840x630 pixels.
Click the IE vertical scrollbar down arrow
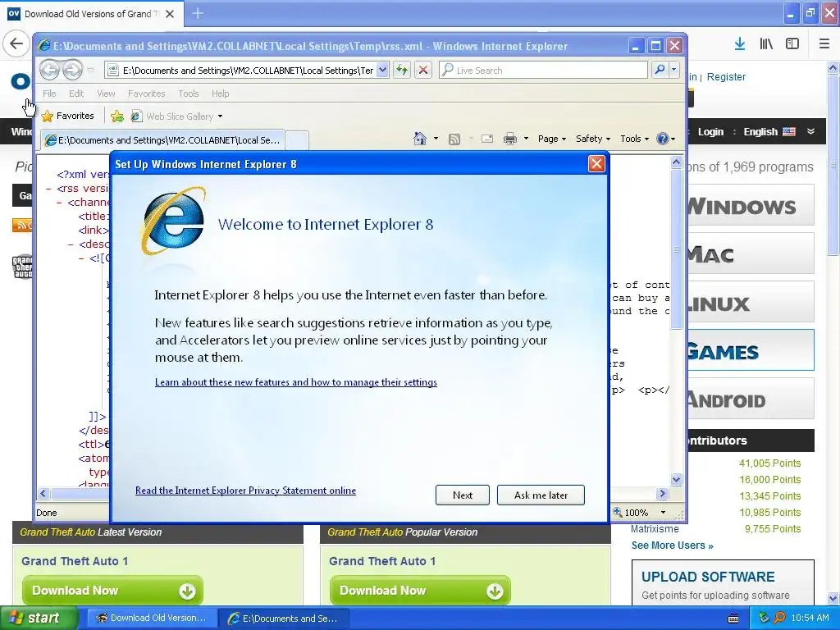tap(676, 479)
